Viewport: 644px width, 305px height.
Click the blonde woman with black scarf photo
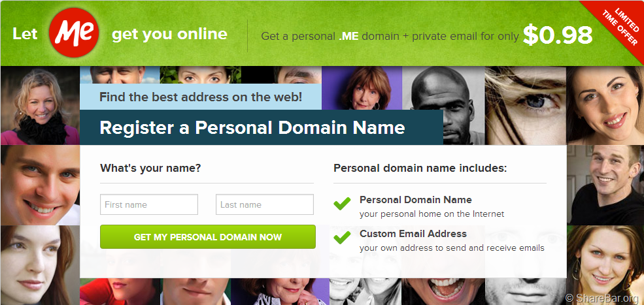click(41, 106)
